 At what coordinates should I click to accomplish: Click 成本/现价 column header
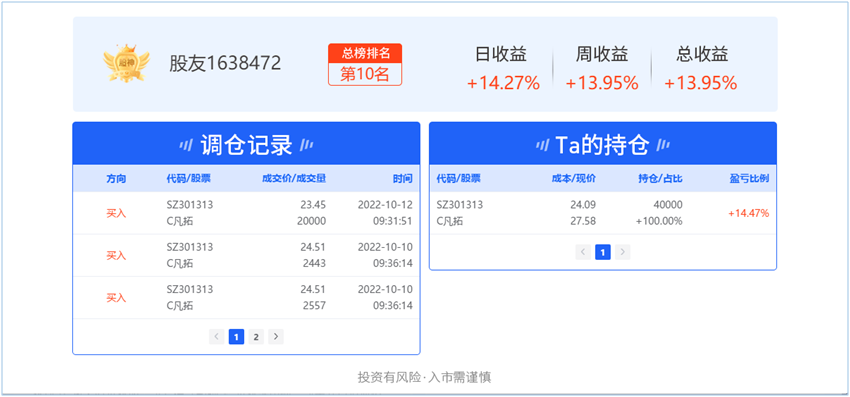click(574, 178)
